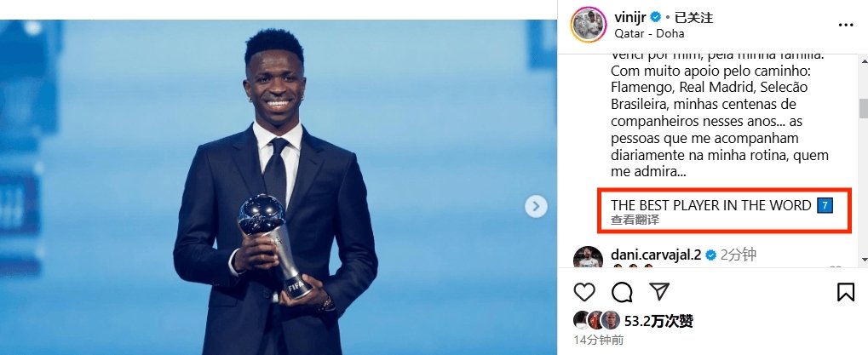
Task: Click the comments panel scrollbar thumb
Action: pyautogui.click(x=862, y=108)
